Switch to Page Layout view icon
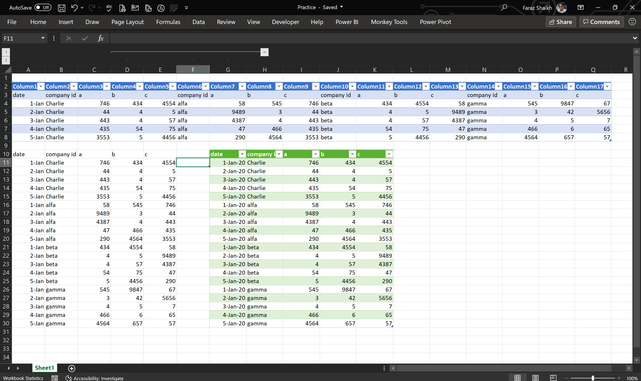The width and height of the screenshot is (641, 381). (x=535, y=378)
